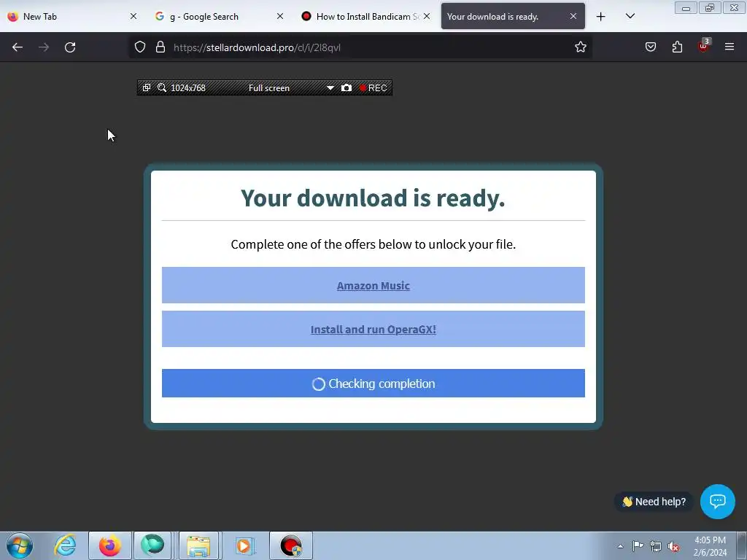Reload the current page
Image resolution: width=747 pixels, height=560 pixels.
[x=70, y=47]
